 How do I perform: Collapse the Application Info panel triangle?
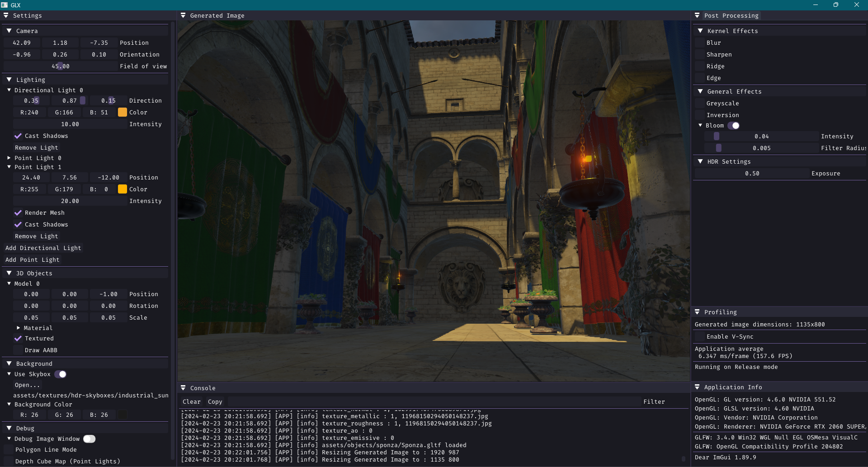pos(697,387)
